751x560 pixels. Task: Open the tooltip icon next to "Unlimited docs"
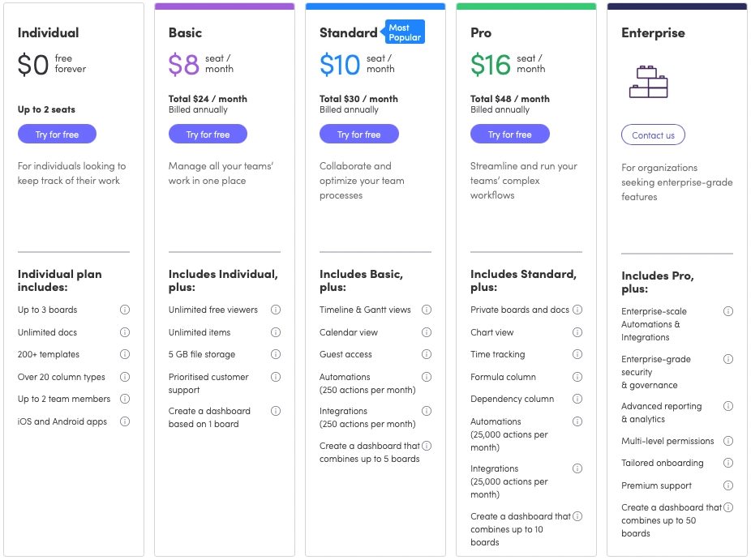(125, 332)
